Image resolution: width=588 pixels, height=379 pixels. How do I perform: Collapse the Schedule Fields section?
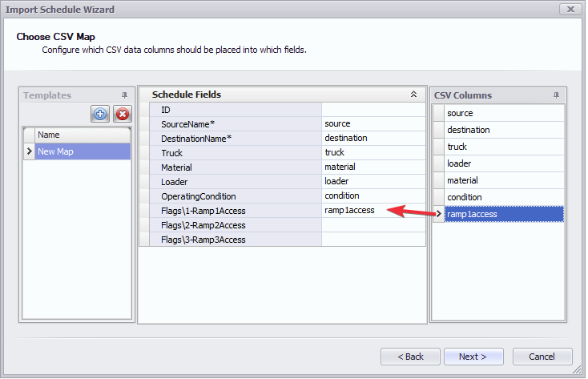413,95
